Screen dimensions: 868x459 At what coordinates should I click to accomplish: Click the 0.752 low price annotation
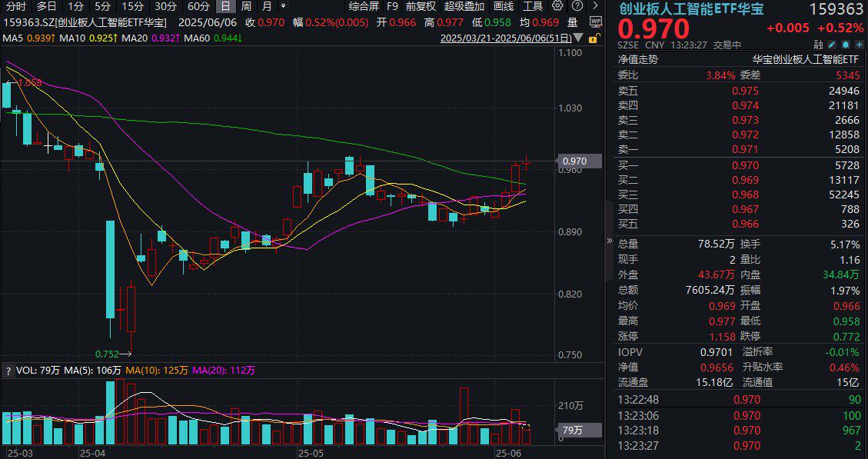tap(113, 354)
